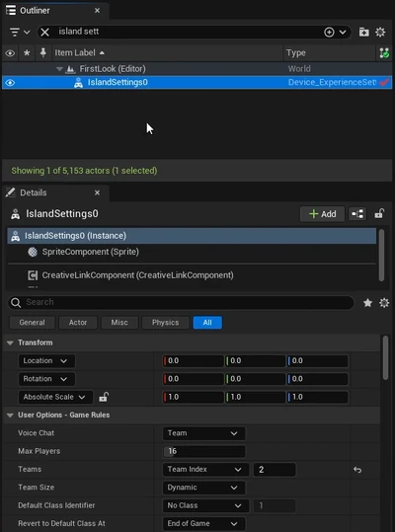Collapse User Options - Game Rules section

[10, 416]
